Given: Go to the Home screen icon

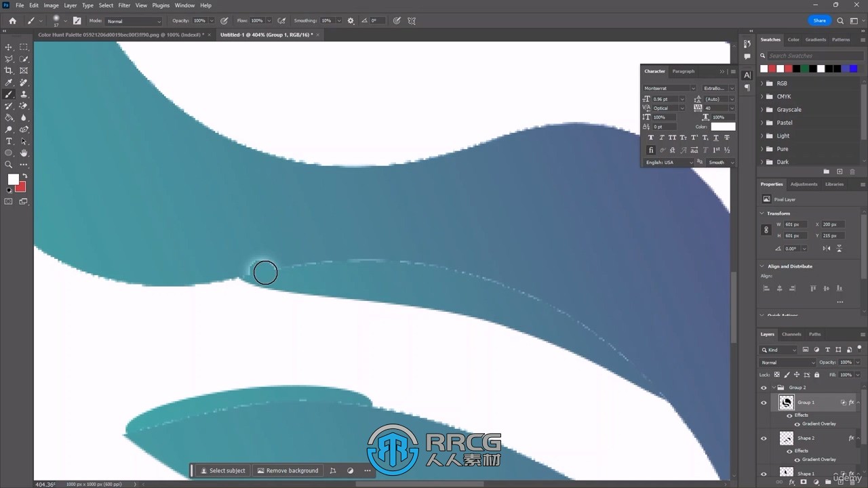Looking at the screenshot, I should 12,21.
